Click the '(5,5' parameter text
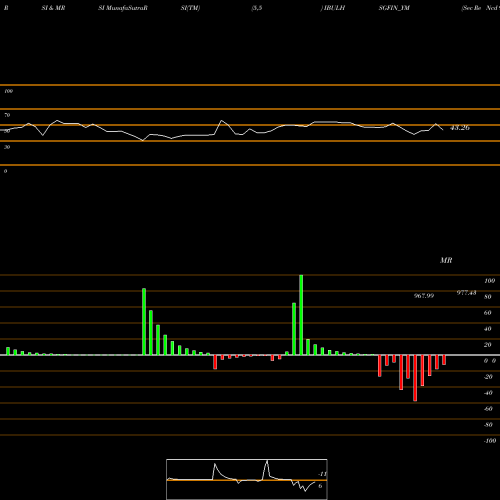 pos(257,8)
